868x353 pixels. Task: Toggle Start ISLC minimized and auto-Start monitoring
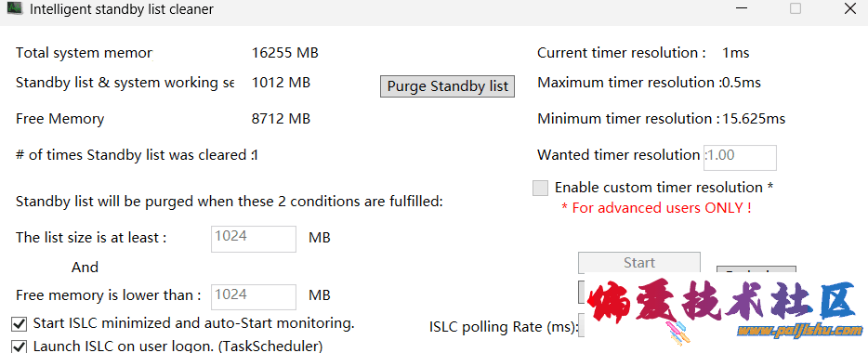click(20, 323)
